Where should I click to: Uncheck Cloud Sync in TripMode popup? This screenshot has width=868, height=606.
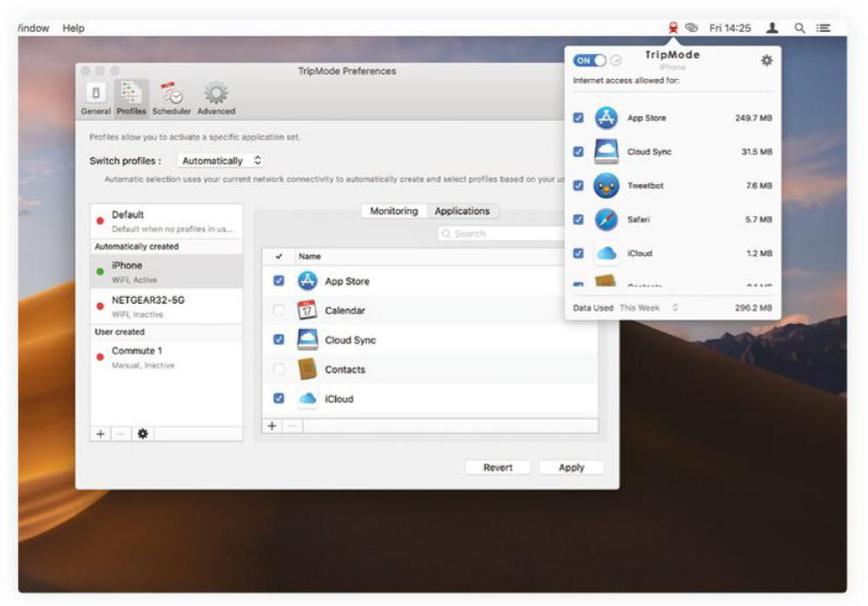pyautogui.click(x=578, y=152)
